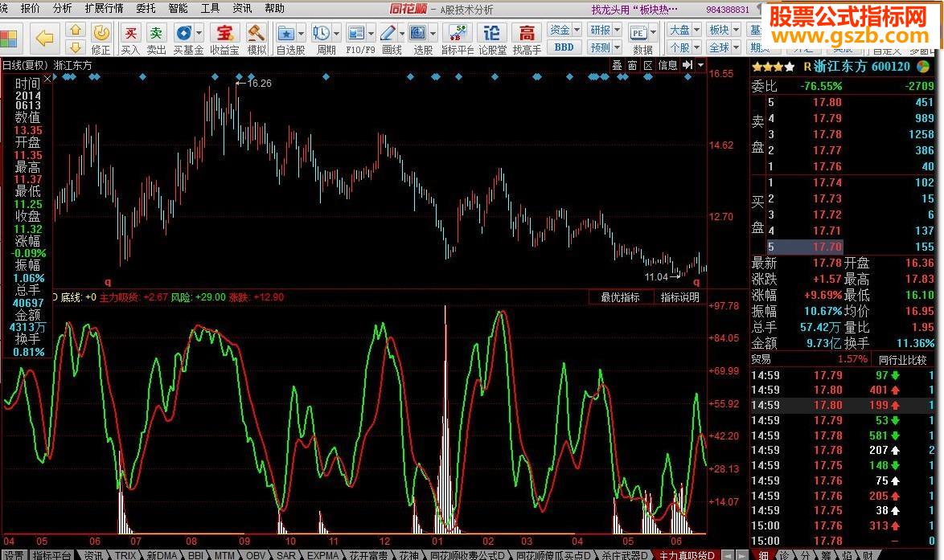Toggle the 窗 window button

click(x=632, y=65)
